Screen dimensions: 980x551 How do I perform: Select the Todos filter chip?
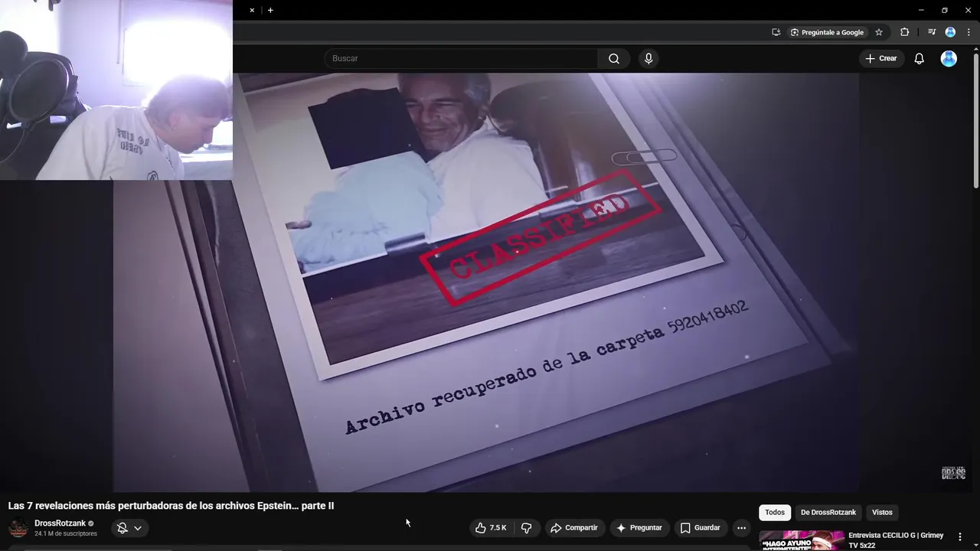(775, 513)
